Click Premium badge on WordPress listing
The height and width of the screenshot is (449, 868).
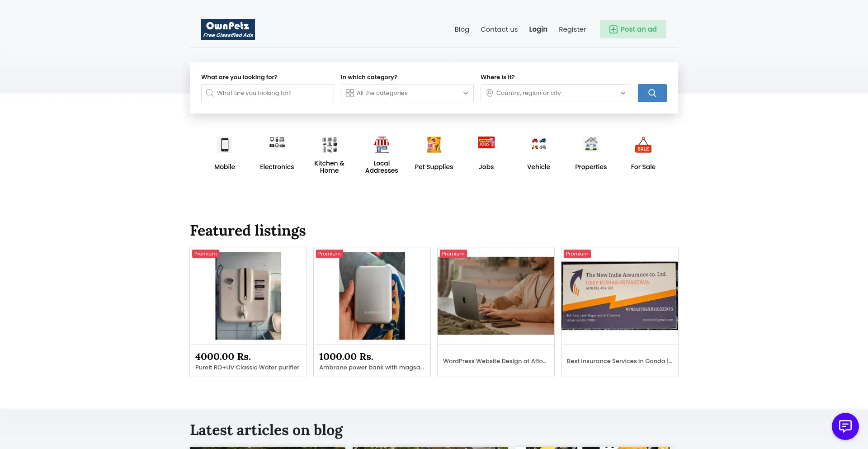tap(453, 254)
